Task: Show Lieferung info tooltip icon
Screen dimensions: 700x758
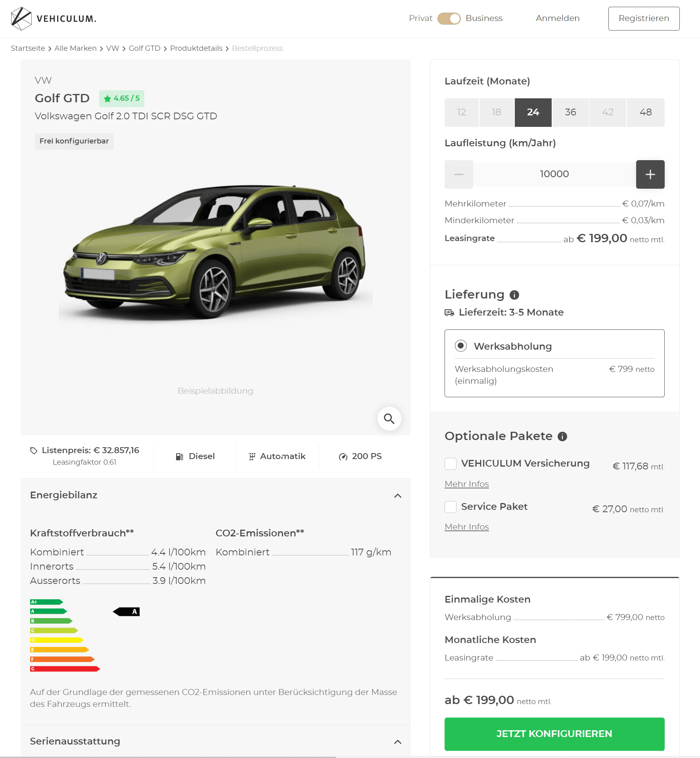Action: click(x=514, y=295)
